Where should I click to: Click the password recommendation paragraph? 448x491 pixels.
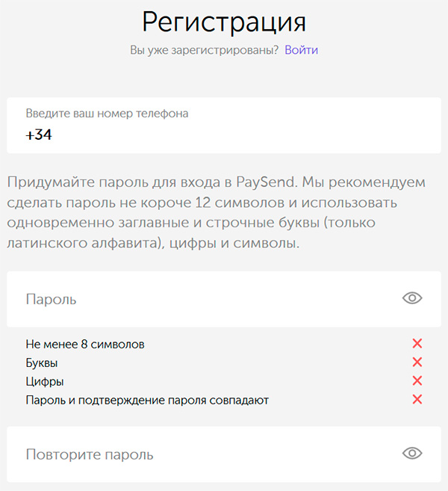coord(217,213)
